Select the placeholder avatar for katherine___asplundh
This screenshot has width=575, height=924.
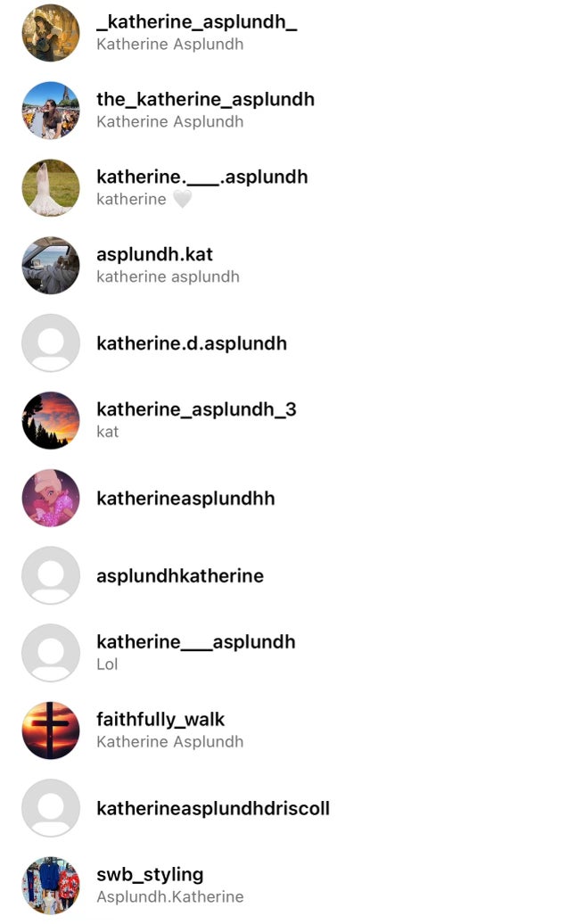(51, 653)
